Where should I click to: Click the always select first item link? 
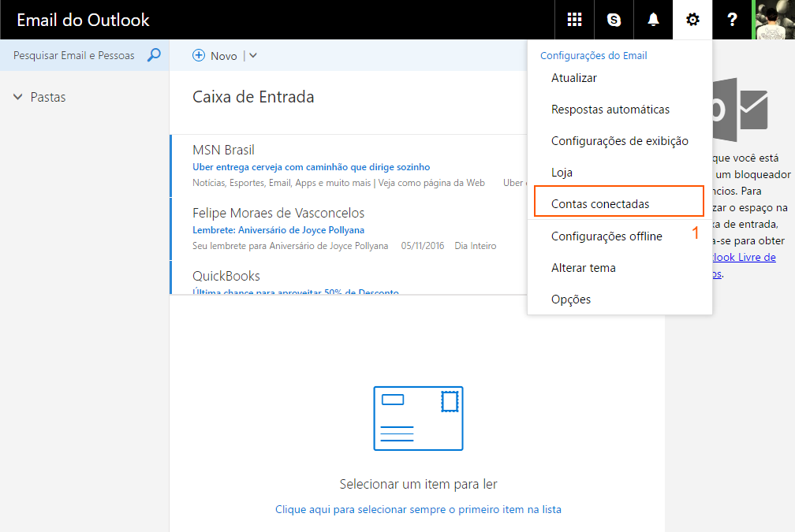point(418,509)
